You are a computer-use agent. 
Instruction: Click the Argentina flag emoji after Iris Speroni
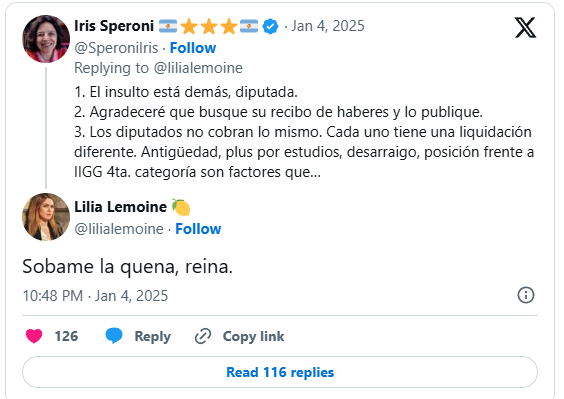(x=168, y=26)
